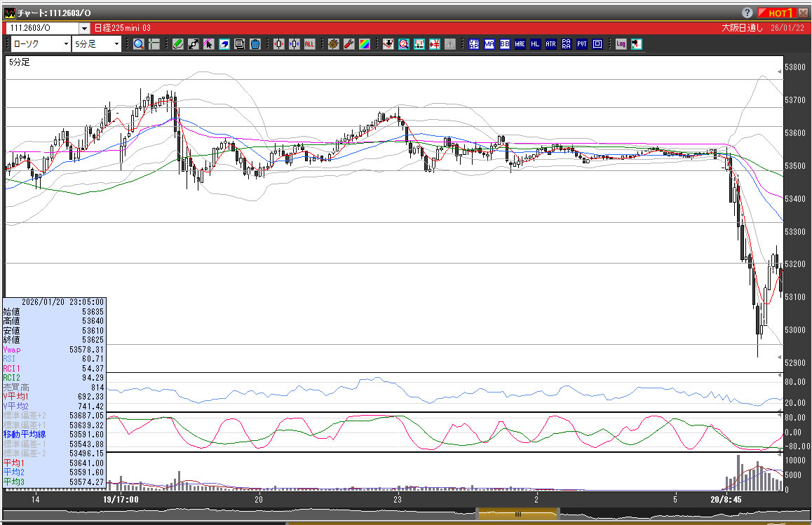Click the 111.2603/O symbol code field
This screenshot has width=812, height=525.
[42, 28]
